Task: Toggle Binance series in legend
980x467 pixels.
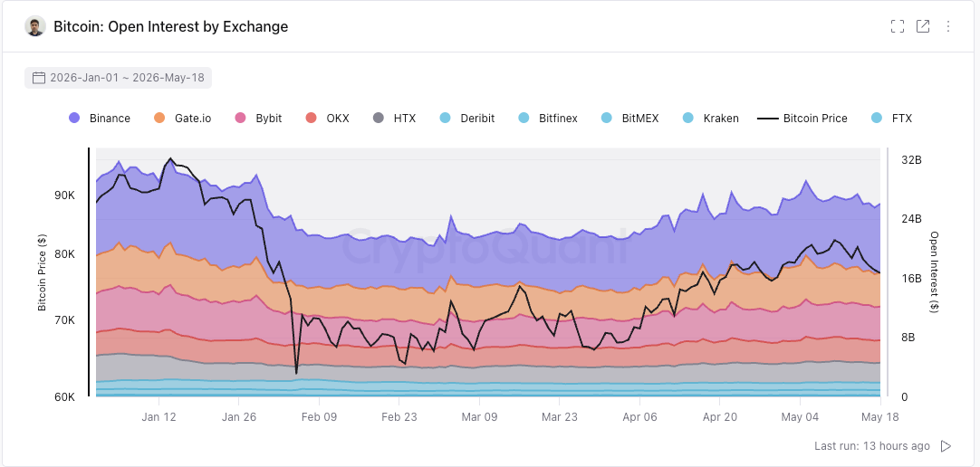Action: tap(100, 118)
